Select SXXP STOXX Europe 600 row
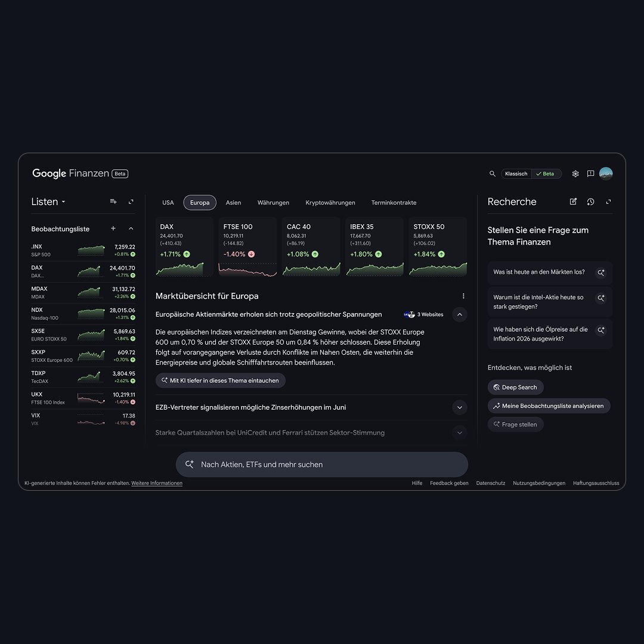The image size is (644, 644). (83, 356)
